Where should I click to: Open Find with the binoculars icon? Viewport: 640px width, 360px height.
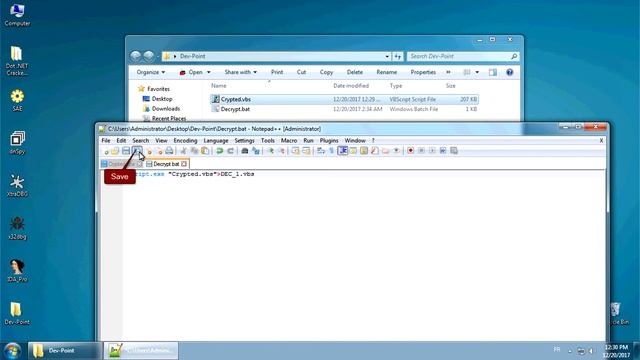(x=245, y=151)
